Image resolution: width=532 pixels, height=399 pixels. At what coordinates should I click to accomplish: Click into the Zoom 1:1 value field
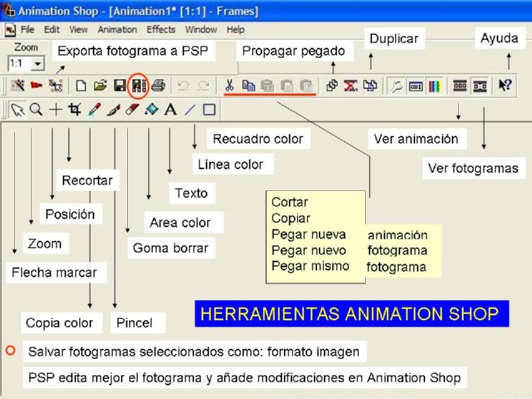[x=20, y=63]
